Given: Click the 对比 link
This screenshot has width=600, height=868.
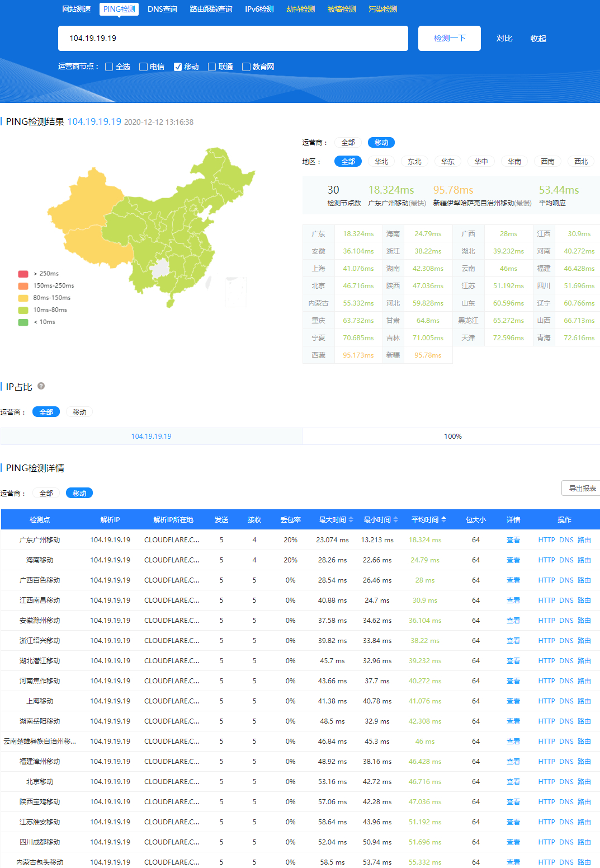Looking at the screenshot, I should coord(504,38).
